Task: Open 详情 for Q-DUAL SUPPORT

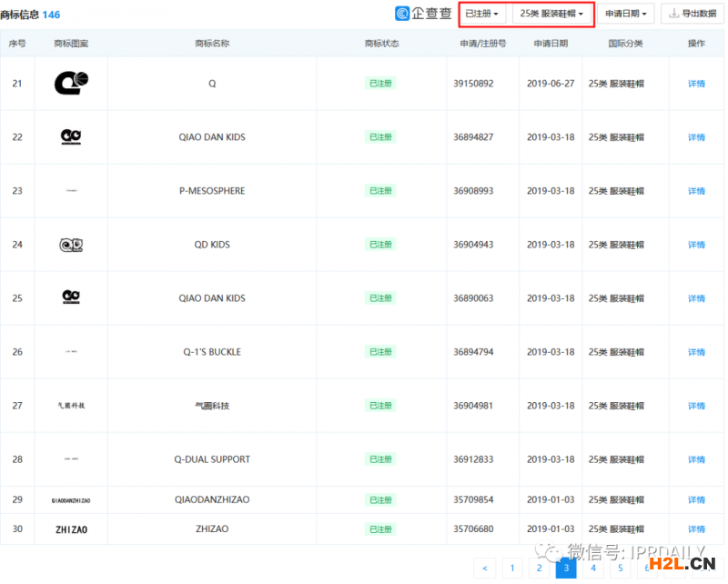Action: [696, 459]
